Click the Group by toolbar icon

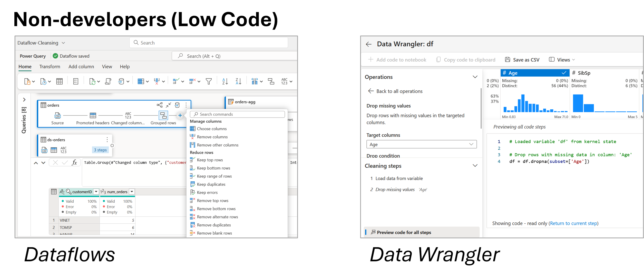tap(271, 81)
